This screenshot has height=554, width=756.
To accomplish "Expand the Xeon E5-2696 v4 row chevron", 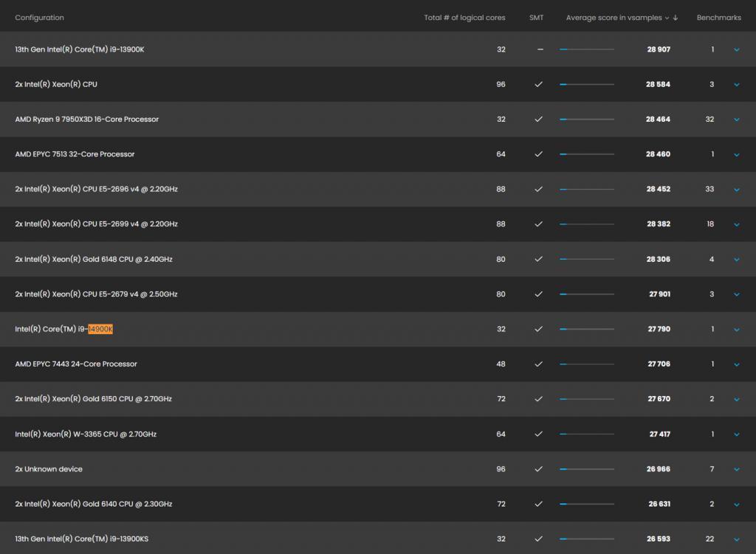I will click(737, 190).
